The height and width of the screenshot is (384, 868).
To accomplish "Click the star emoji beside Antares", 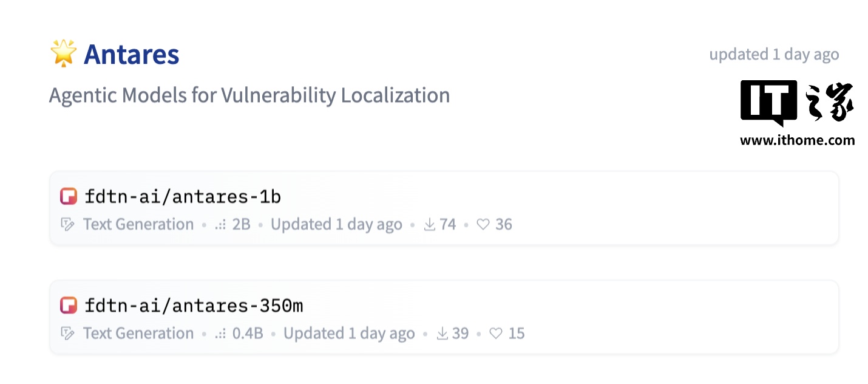I will [x=63, y=53].
